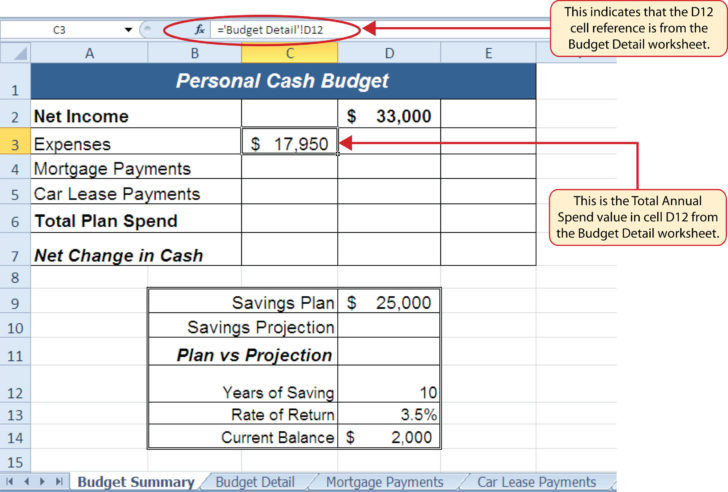Open the Car Lease Payments sheet tab

537,482
